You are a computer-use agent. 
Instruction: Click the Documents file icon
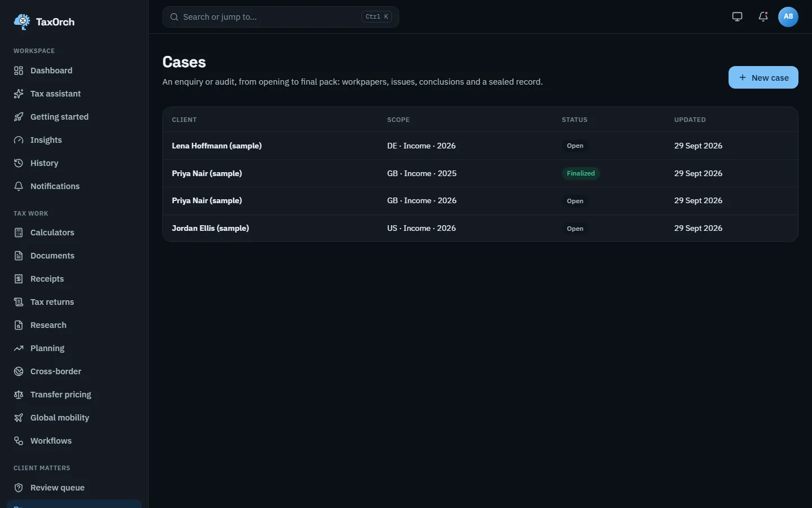click(19, 256)
